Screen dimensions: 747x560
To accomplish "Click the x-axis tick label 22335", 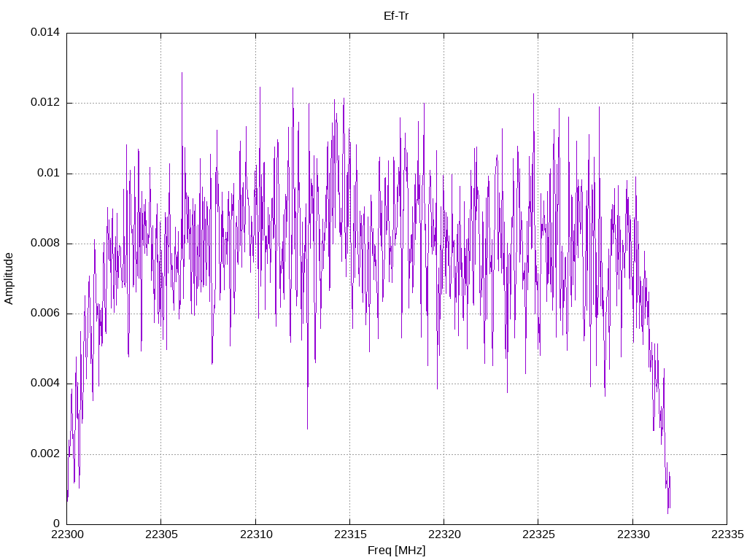I will pos(727,534).
